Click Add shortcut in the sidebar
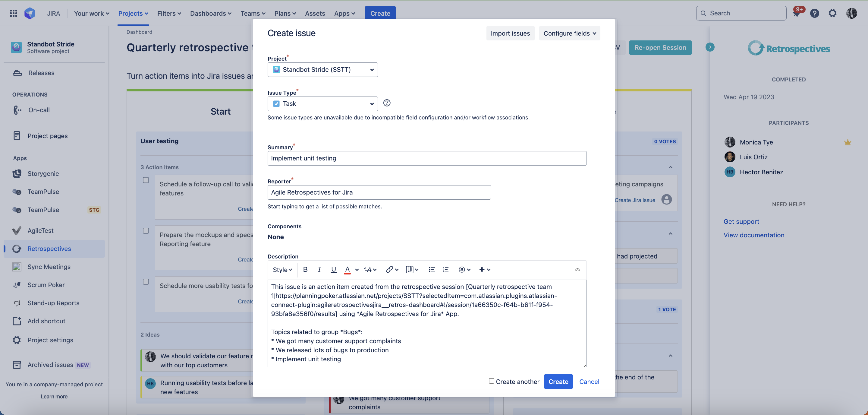 pyautogui.click(x=54, y=321)
